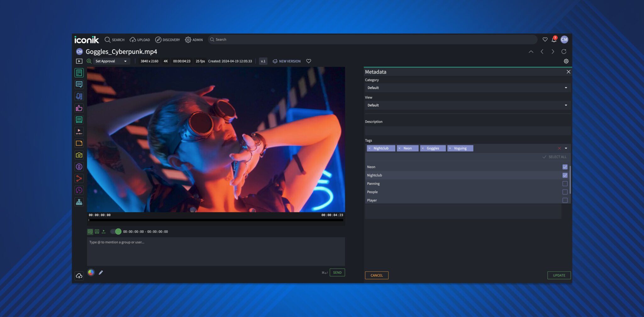Refresh the asset page
The height and width of the screenshot is (317, 644).
(x=564, y=52)
